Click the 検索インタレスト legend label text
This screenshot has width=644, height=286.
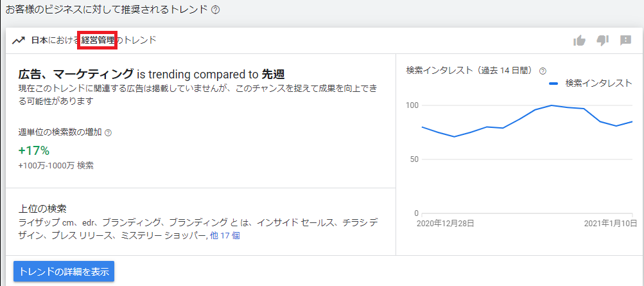tap(598, 84)
